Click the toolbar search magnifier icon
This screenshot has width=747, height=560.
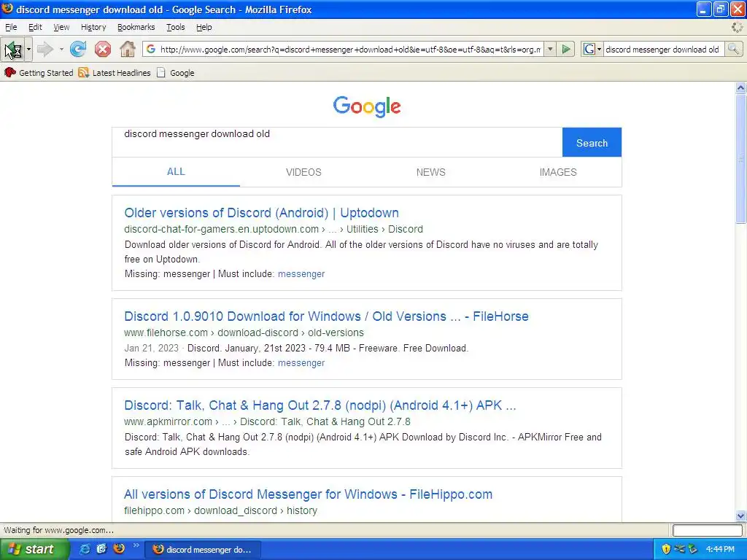pyautogui.click(x=733, y=49)
